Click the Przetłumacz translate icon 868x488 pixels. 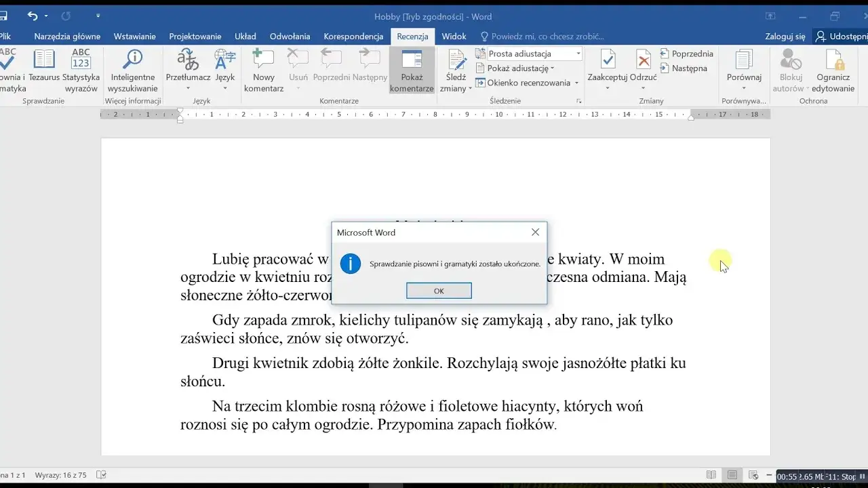188,60
